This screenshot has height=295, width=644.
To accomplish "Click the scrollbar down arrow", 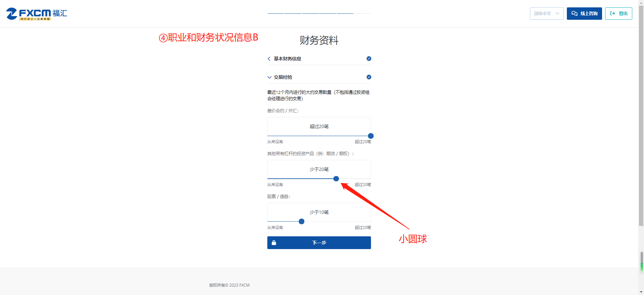I will 641,292.
